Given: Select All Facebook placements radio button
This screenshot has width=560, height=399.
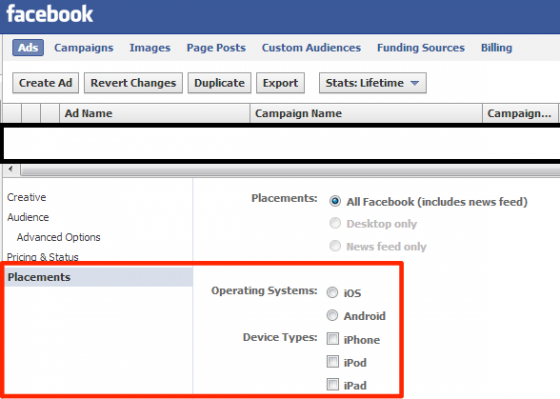Looking at the screenshot, I should coord(335,201).
